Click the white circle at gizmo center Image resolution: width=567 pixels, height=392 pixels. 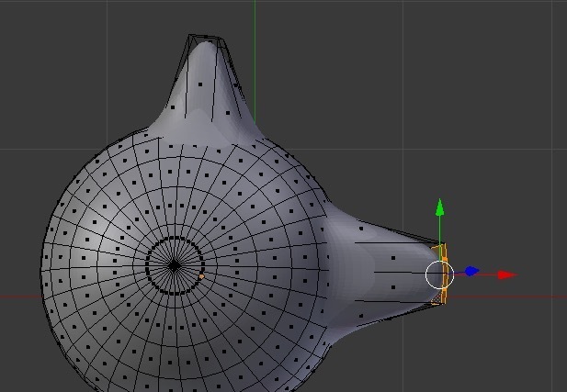[x=439, y=274]
